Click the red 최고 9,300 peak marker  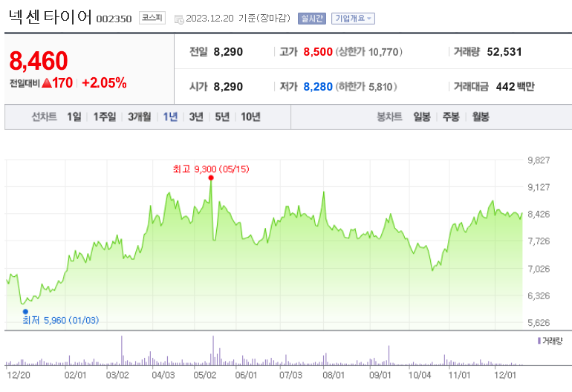211,177
